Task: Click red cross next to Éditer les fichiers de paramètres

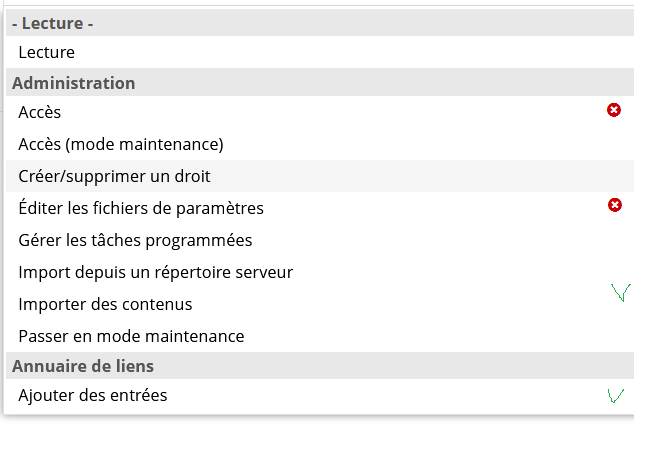Action: (615, 205)
